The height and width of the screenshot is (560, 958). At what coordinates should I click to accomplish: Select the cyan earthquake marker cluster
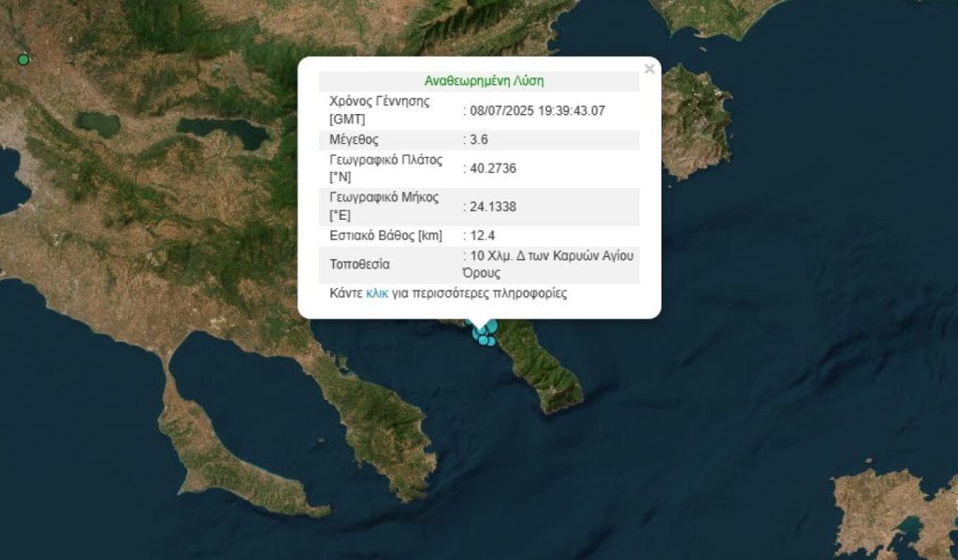[x=484, y=331]
